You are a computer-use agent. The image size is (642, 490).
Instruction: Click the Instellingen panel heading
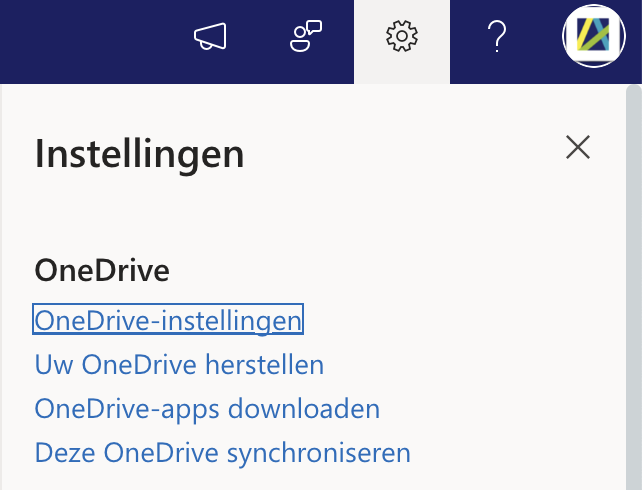pyautogui.click(x=139, y=154)
